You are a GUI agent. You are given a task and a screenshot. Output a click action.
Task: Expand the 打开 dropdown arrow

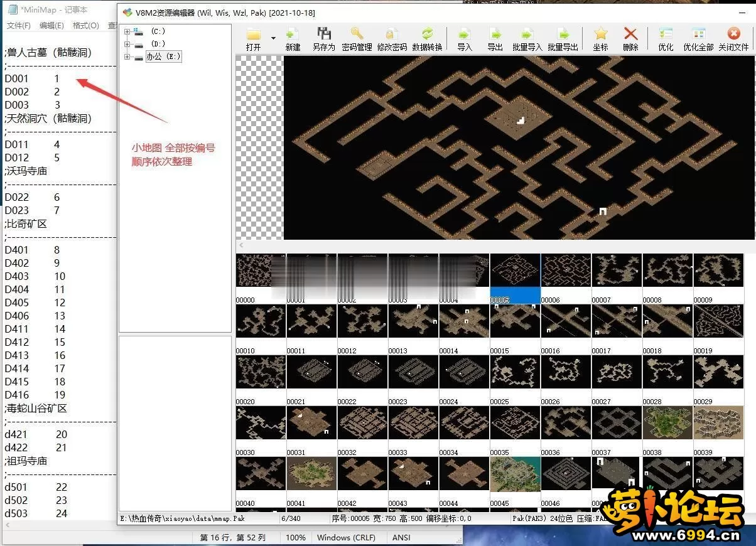point(273,38)
